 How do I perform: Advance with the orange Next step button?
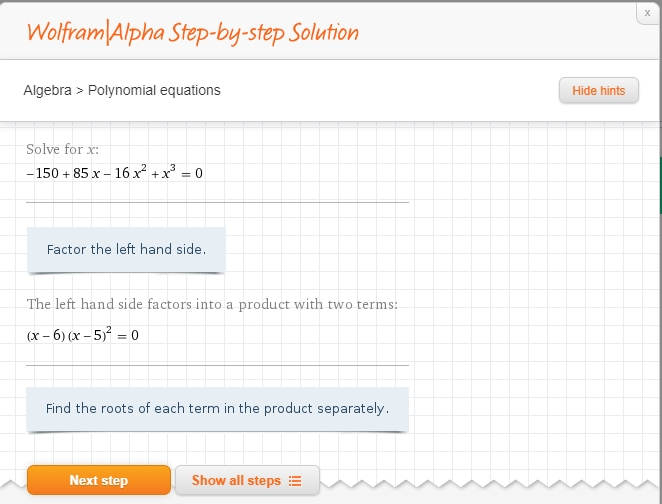99,480
